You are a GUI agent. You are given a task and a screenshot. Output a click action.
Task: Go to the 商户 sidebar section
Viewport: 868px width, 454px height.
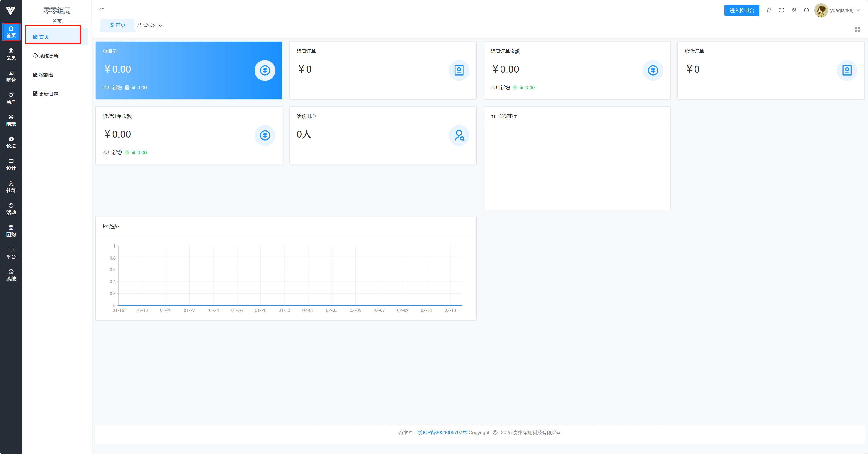(x=11, y=98)
